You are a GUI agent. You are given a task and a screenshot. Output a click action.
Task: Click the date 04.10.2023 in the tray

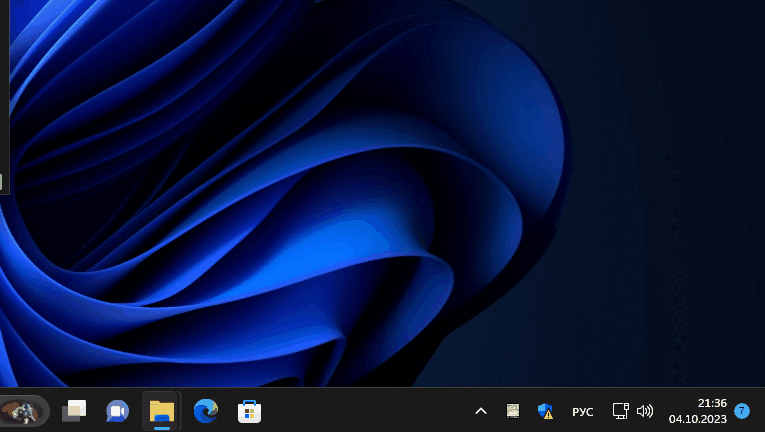[698, 419]
